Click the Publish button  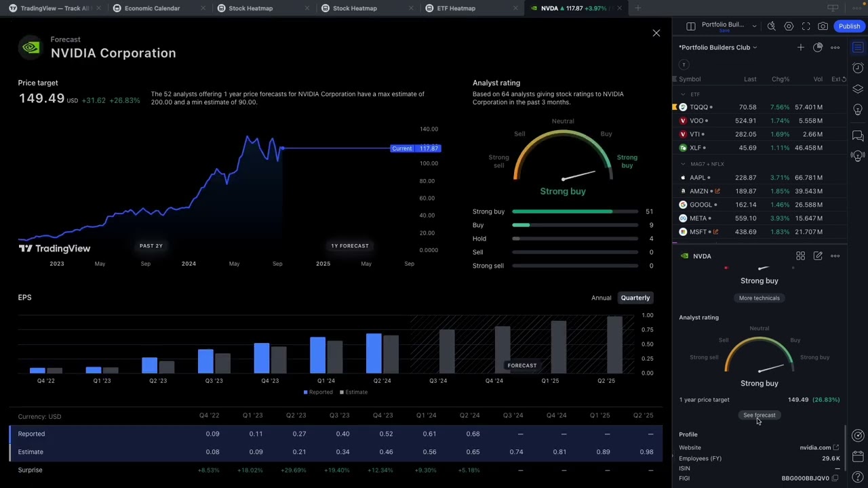[x=849, y=26]
